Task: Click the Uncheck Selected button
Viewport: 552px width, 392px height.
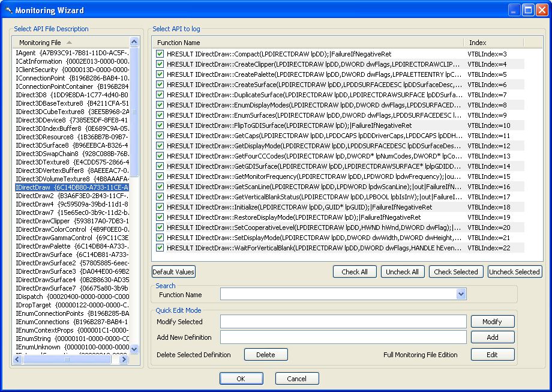Action: tap(514, 272)
